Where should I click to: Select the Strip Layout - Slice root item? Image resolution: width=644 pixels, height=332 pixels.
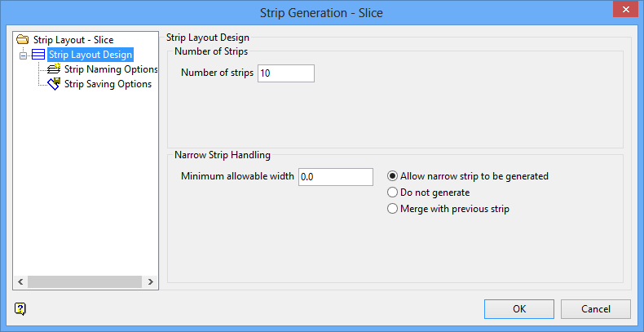(73, 40)
